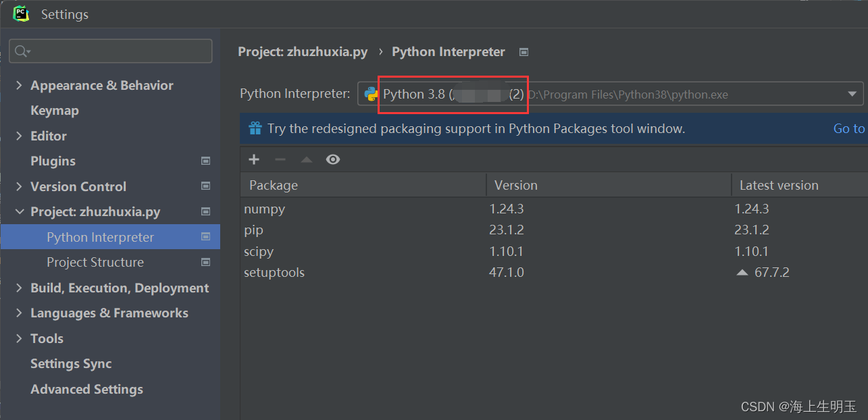Open Advanced Settings

86,390
